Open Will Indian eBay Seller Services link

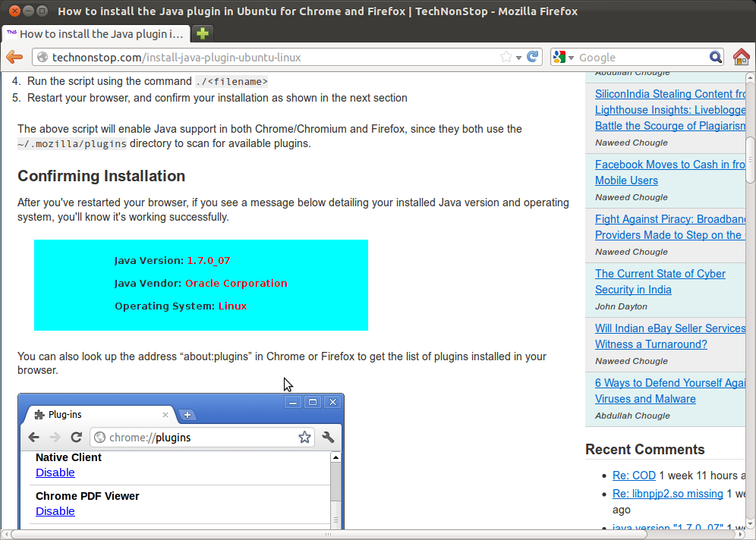670,328
